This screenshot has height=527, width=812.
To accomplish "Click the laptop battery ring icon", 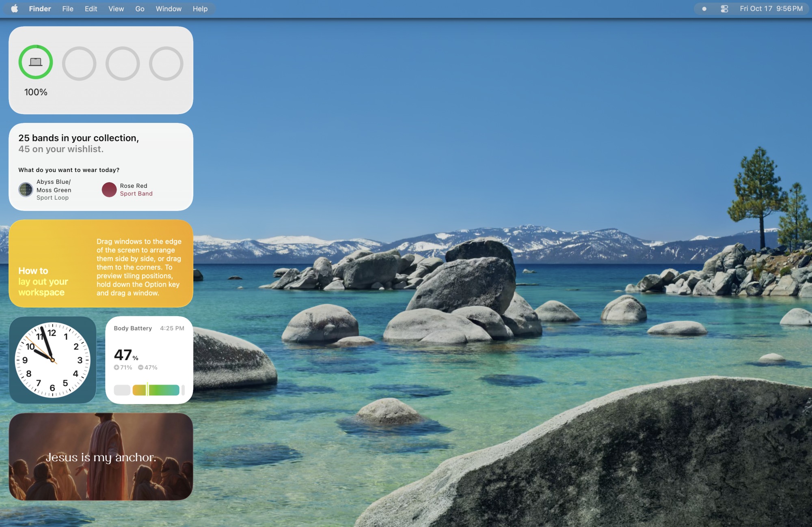I will pyautogui.click(x=36, y=62).
